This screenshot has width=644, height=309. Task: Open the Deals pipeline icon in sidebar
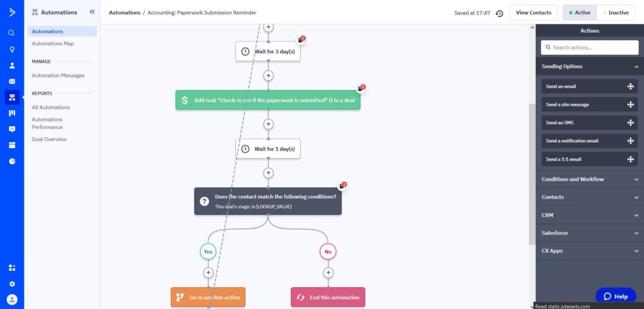tap(12, 113)
